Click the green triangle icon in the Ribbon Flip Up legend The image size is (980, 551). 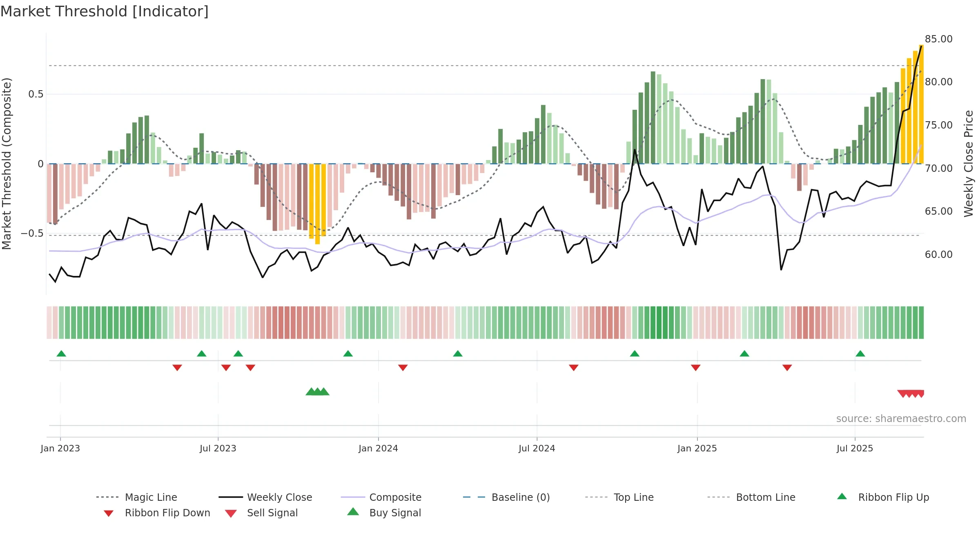[x=842, y=496]
